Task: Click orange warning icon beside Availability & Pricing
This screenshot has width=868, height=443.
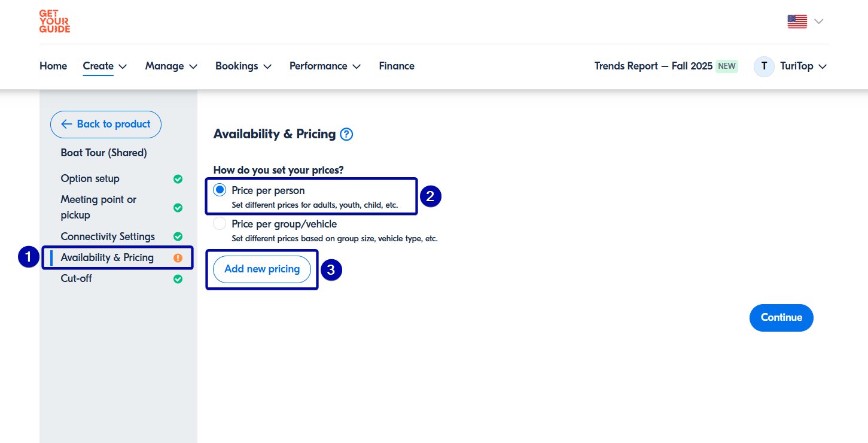Action: [x=178, y=258]
